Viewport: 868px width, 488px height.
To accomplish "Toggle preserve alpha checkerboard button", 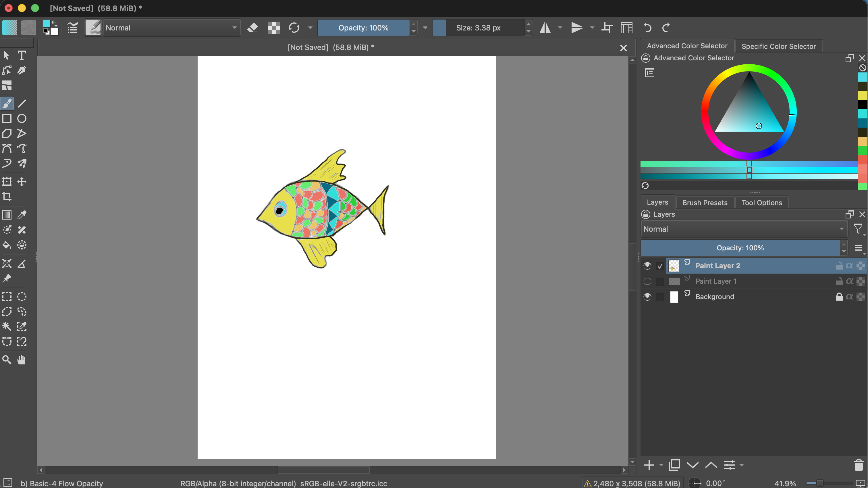I will [x=274, y=28].
